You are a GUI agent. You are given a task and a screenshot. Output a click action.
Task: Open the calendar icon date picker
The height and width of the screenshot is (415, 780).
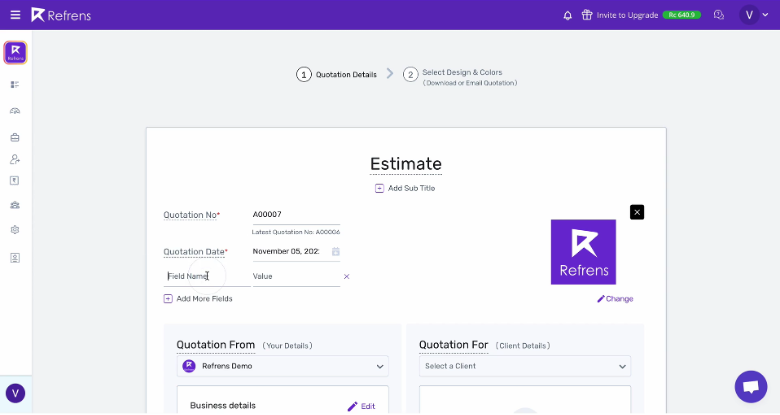pos(336,251)
